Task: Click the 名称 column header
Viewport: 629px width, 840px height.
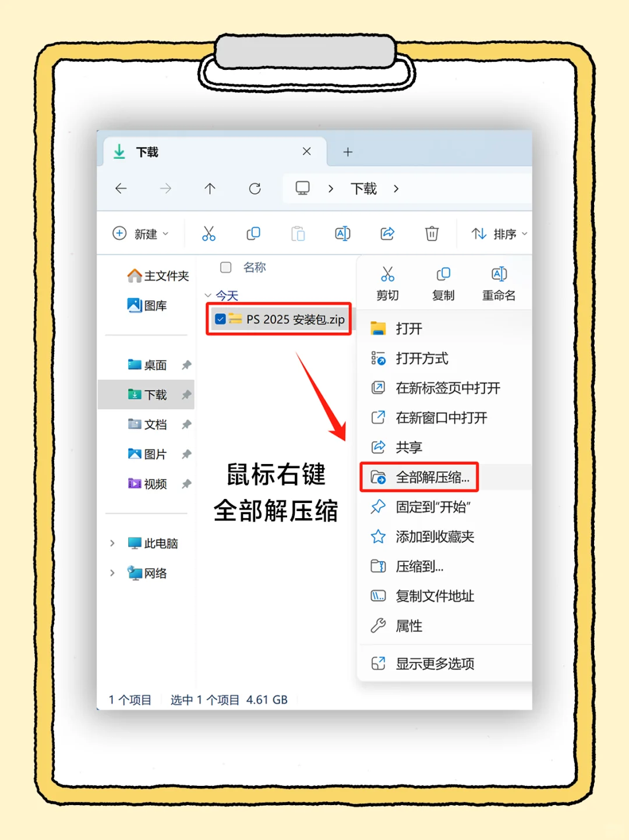Action: (255, 267)
